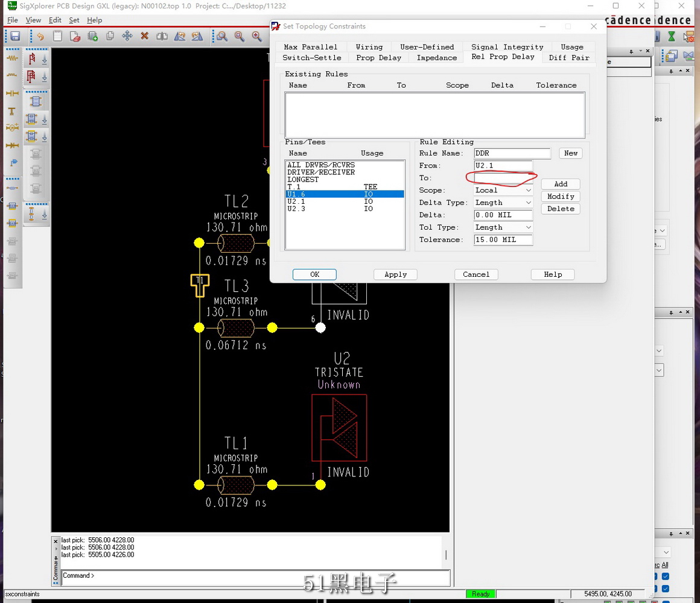
Task: Select the diode component icon
Action: click(13, 145)
